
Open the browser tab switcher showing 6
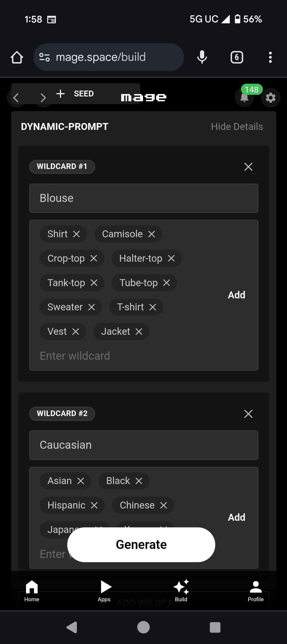(237, 57)
